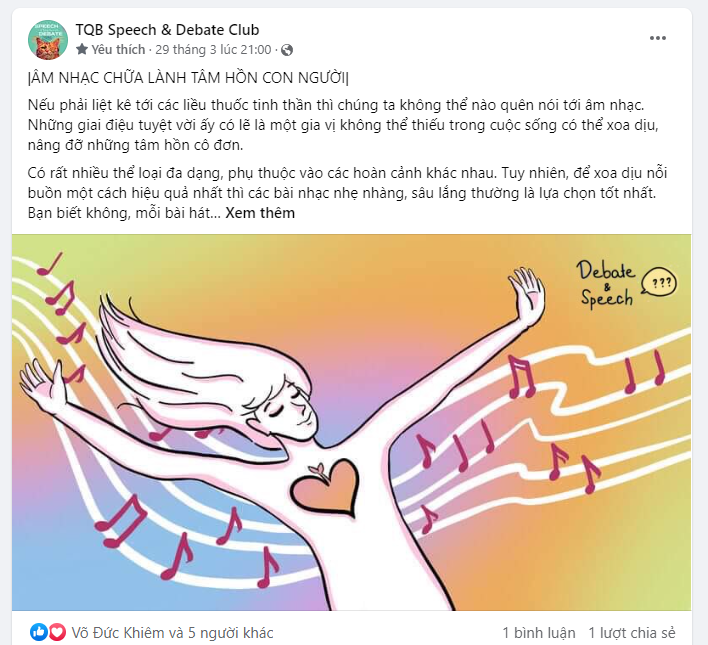Click the TQB club cat profile picture
The height and width of the screenshot is (645, 708).
[48, 40]
